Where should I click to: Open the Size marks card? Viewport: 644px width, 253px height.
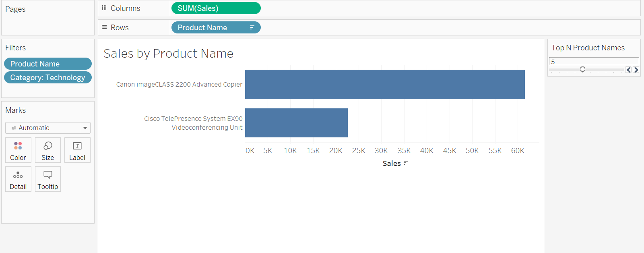pos(47,150)
